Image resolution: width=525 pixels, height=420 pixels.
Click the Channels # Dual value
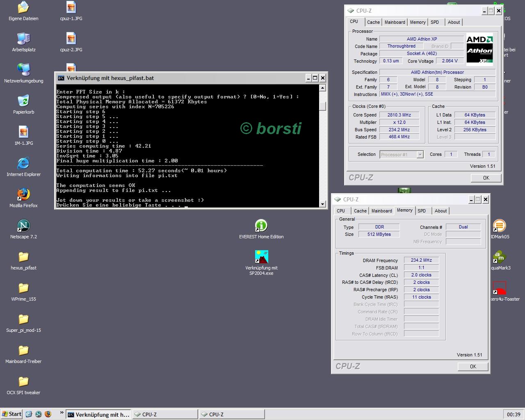point(463,227)
